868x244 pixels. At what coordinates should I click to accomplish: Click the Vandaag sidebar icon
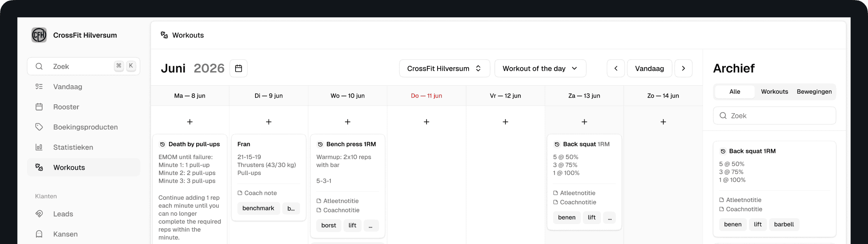coord(39,87)
